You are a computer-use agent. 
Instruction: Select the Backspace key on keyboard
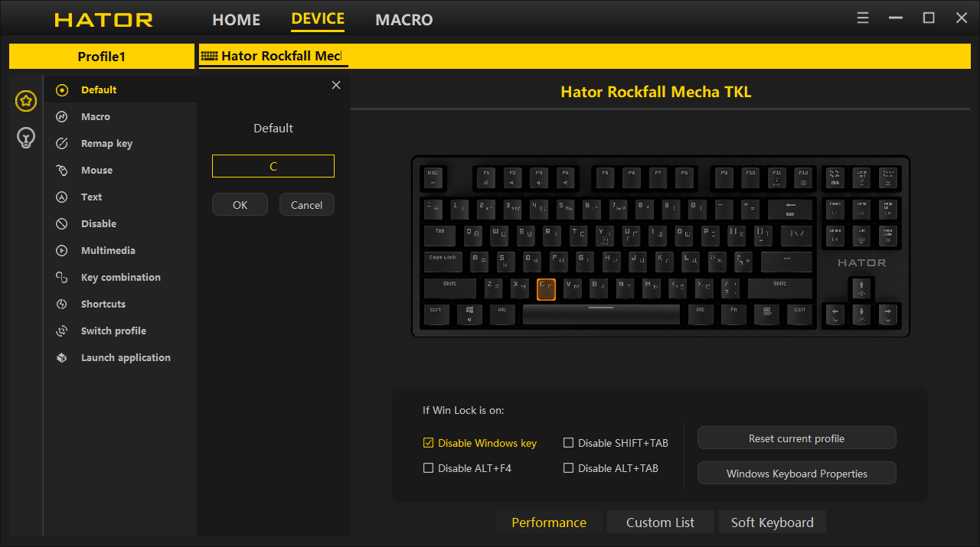790,209
